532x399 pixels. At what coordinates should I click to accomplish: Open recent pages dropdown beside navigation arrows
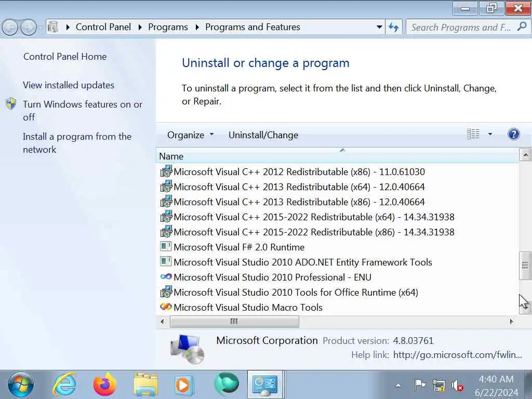pyautogui.click(x=41, y=27)
